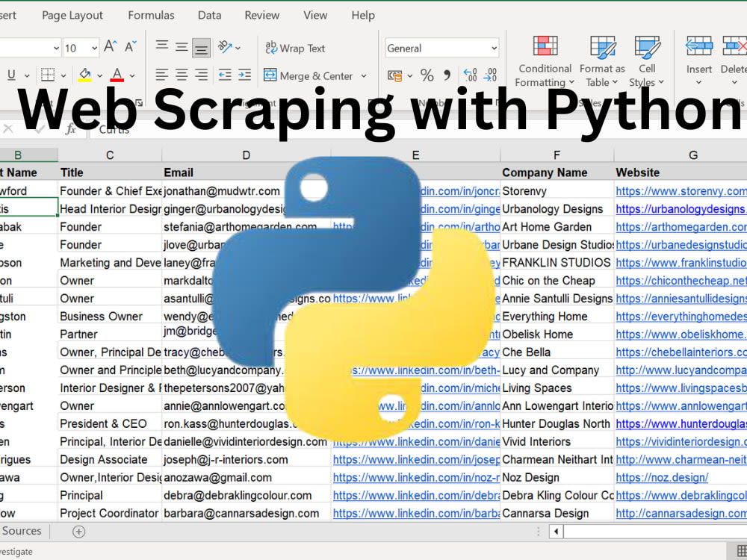
Task: Open storenvy.com website link
Action: (681, 191)
